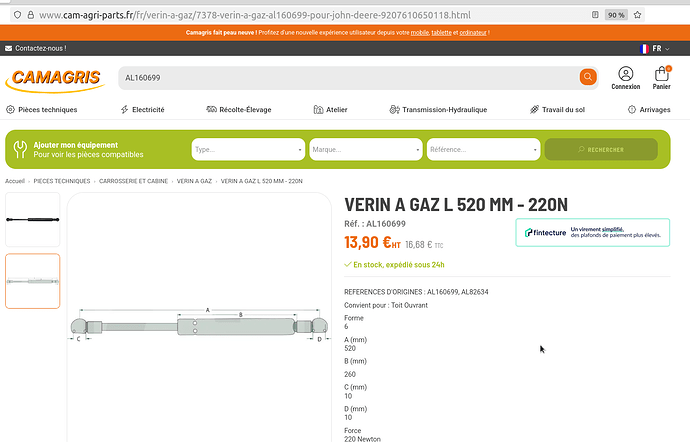Open the Panier shopping bag icon
The width and height of the screenshot is (690, 442).
point(661,73)
